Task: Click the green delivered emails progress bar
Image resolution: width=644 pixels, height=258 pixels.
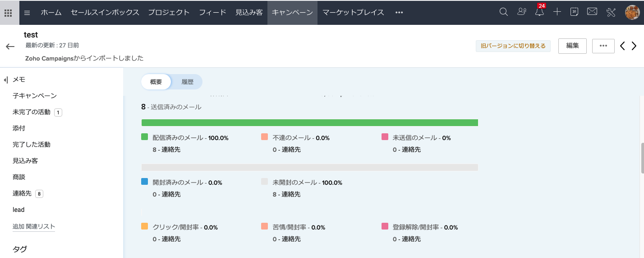Action: tap(309, 123)
